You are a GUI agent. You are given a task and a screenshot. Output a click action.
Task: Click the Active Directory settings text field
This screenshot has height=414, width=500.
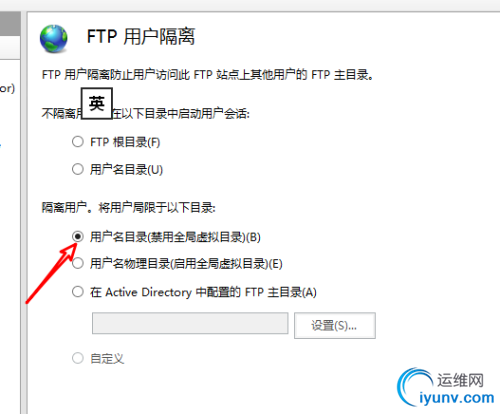(190, 323)
